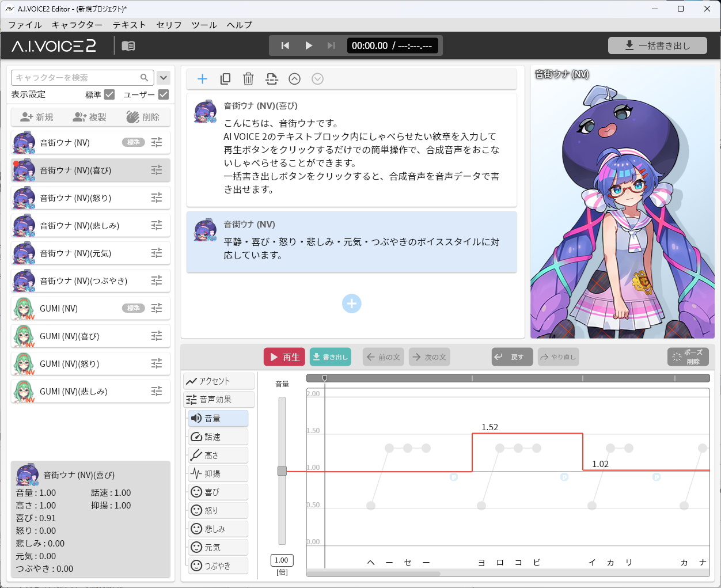Click the 一括書き出し export button
721x588 pixels.
[x=657, y=45]
